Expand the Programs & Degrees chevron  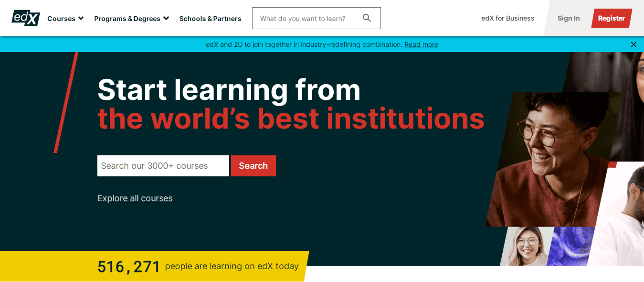click(166, 18)
